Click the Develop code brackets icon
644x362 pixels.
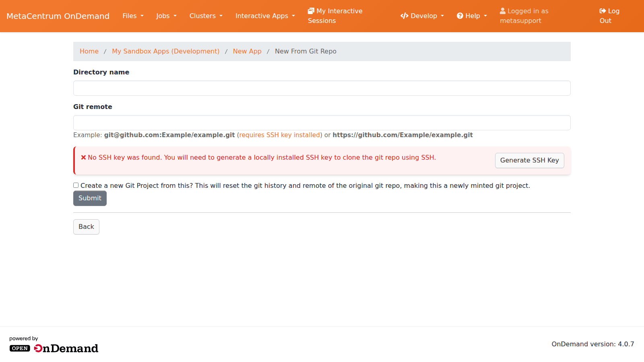coord(405,16)
